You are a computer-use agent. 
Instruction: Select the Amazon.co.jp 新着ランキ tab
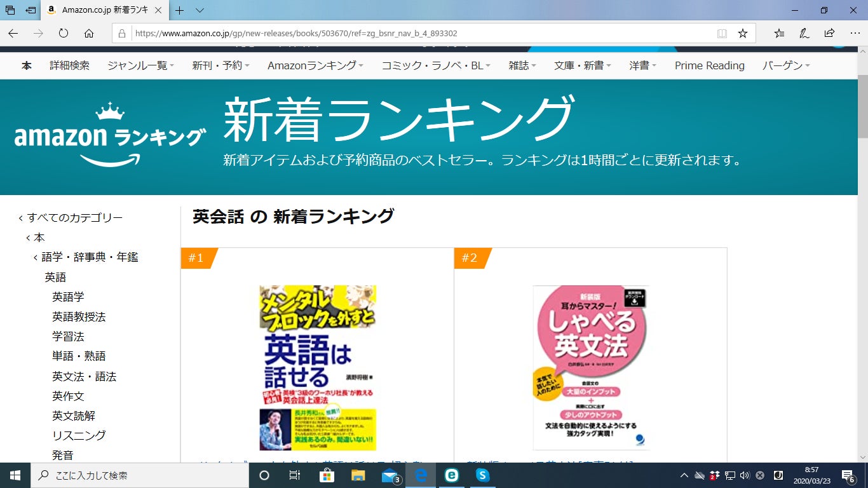(x=105, y=10)
